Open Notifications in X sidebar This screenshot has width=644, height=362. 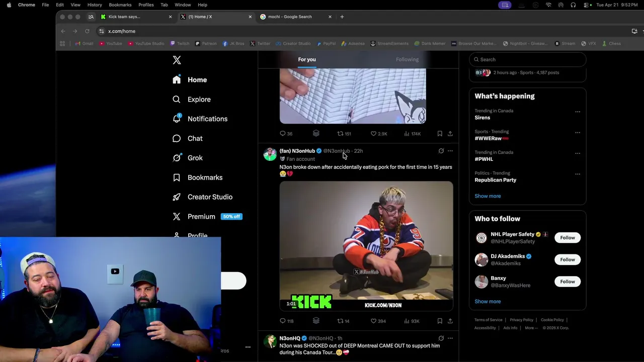[200, 119]
